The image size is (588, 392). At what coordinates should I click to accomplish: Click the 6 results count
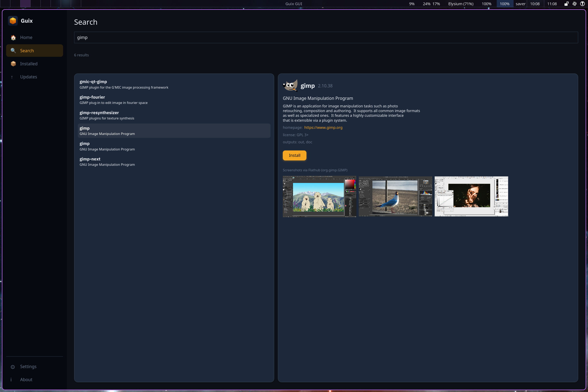click(81, 55)
